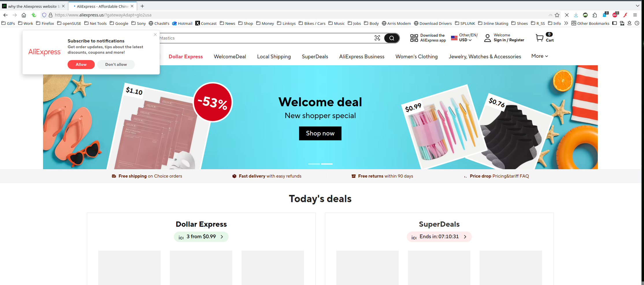
Task: Open the Dollar Express category tab
Action: tap(186, 57)
